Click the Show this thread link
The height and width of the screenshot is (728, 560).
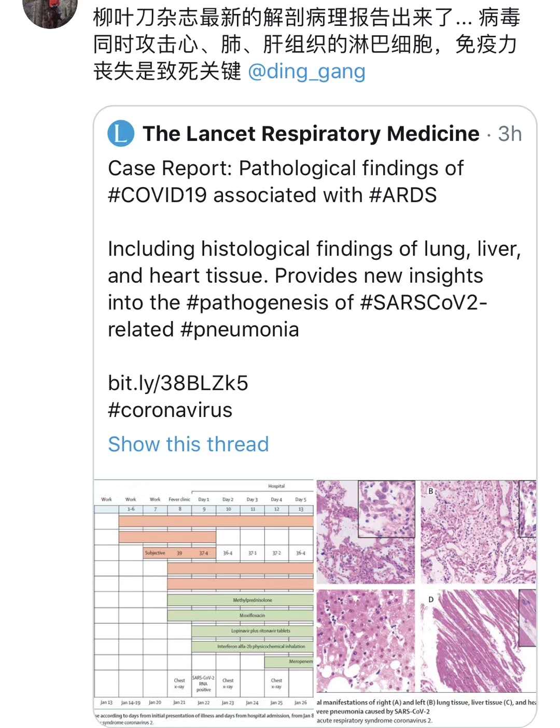pos(188,444)
